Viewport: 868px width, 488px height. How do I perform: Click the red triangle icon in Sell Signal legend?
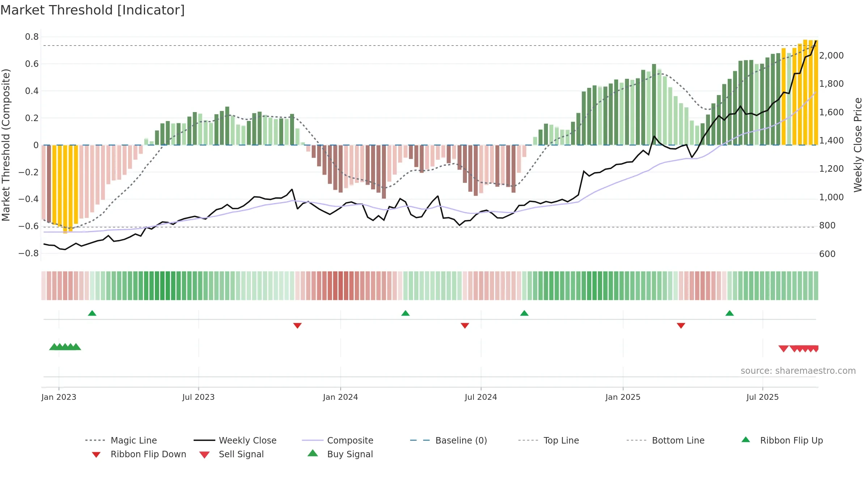click(x=204, y=455)
